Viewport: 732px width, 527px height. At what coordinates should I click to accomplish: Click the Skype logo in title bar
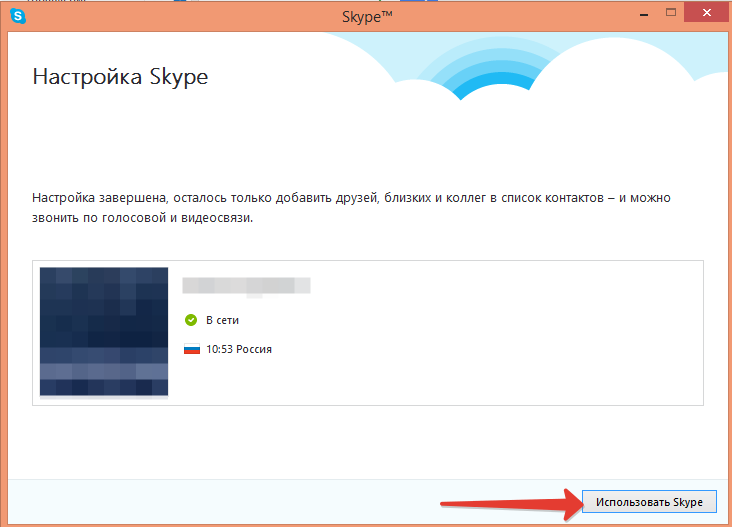[18, 16]
